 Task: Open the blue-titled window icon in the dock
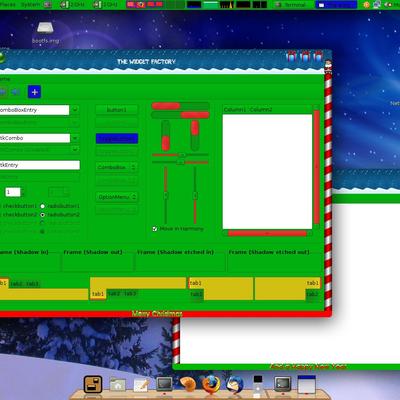point(306,384)
